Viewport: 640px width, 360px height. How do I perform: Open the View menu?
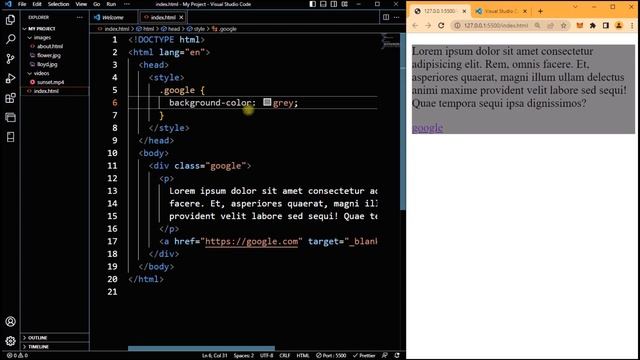81,4
